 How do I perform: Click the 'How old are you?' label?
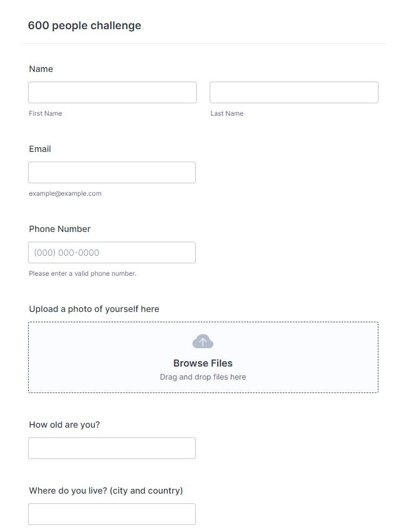[x=64, y=424]
